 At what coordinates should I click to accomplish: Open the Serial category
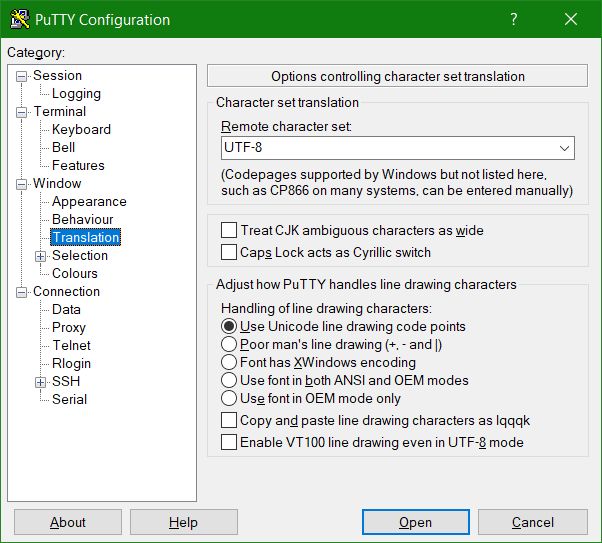pyautogui.click(x=69, y=400)
